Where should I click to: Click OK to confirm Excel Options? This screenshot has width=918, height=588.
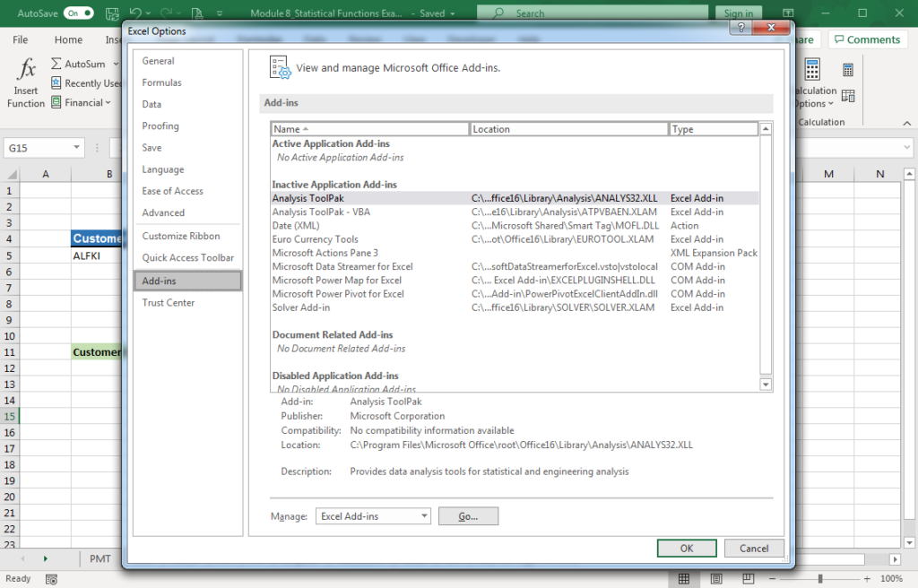pos(687,548)
